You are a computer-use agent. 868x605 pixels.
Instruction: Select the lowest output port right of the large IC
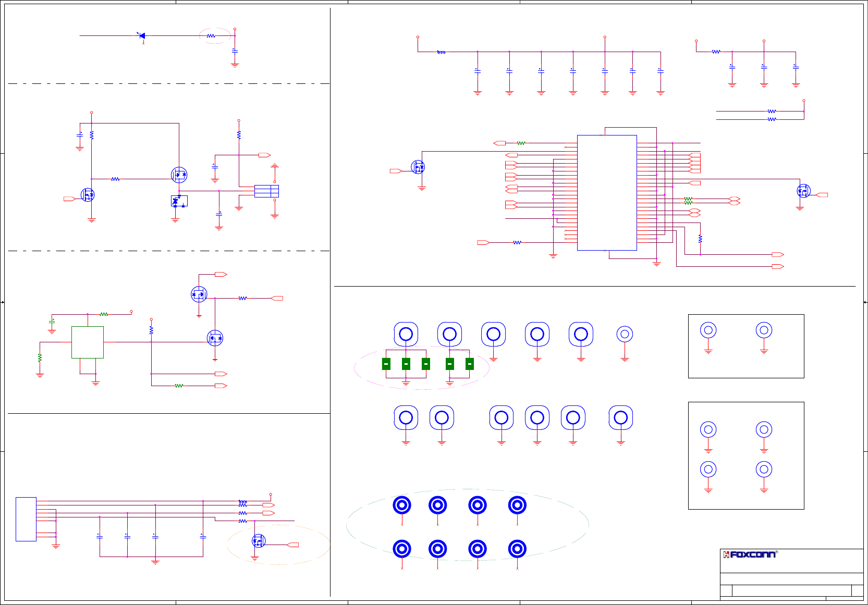(778, 266)
